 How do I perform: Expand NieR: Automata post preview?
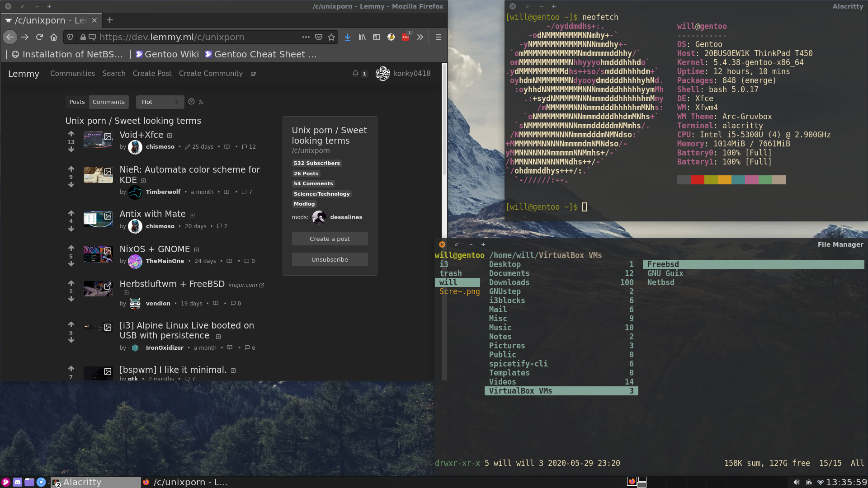point(143,181)
